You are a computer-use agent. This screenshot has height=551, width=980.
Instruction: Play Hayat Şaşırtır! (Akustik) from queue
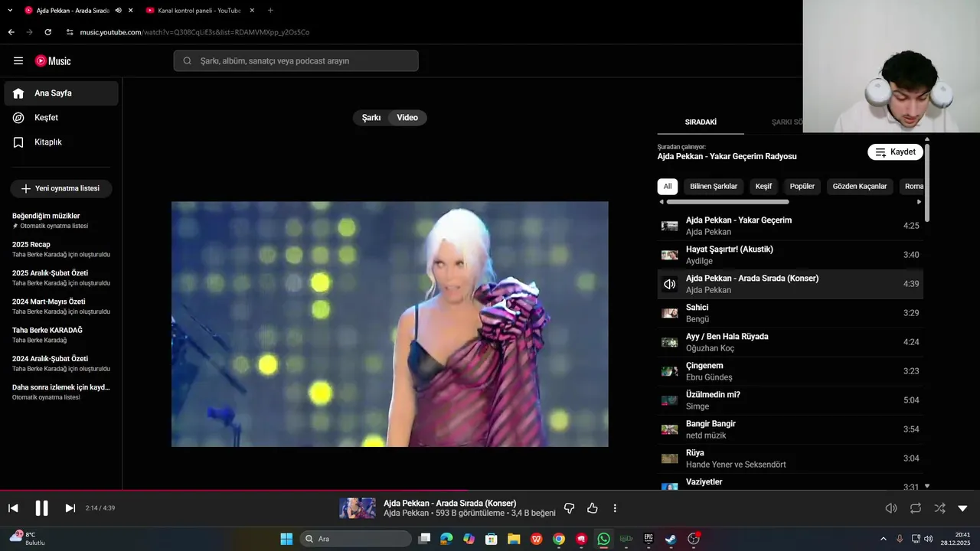point(790,255)
